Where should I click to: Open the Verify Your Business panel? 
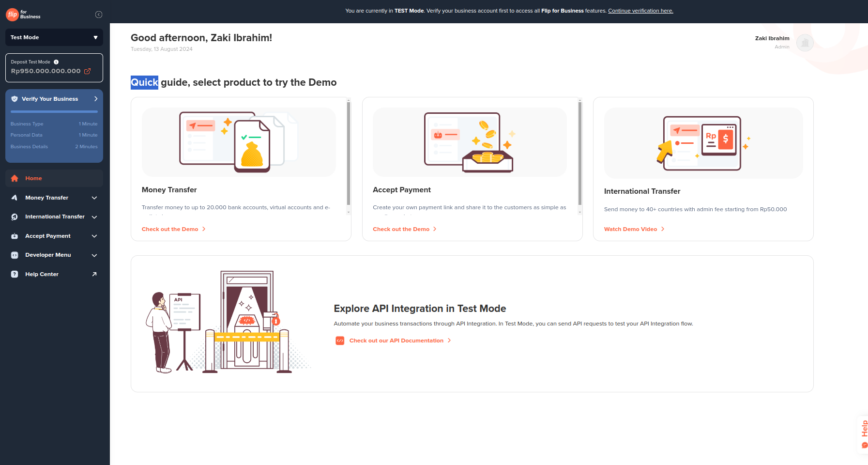pos(54,99)
